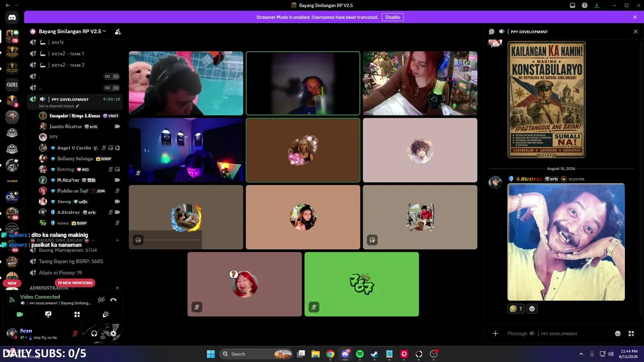The width and height of the screenshot is (644, 362).
Task: Open the soundboard icon in voice panel
Action: (x=106, y=314)
